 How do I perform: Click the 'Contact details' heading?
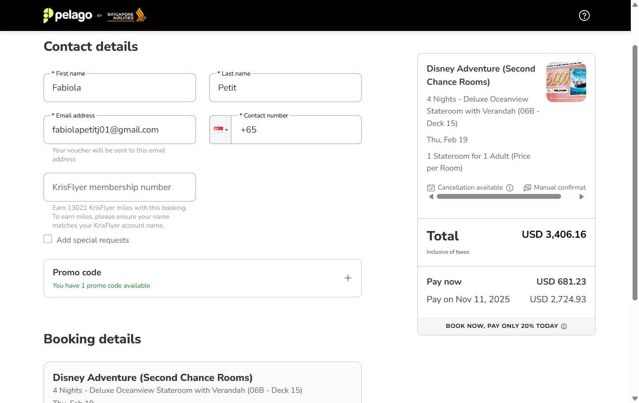90,46
